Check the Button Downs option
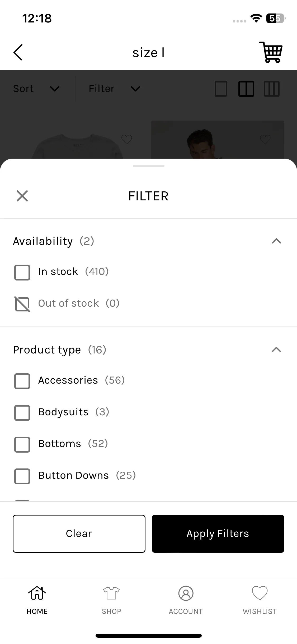 click(22, 476)
